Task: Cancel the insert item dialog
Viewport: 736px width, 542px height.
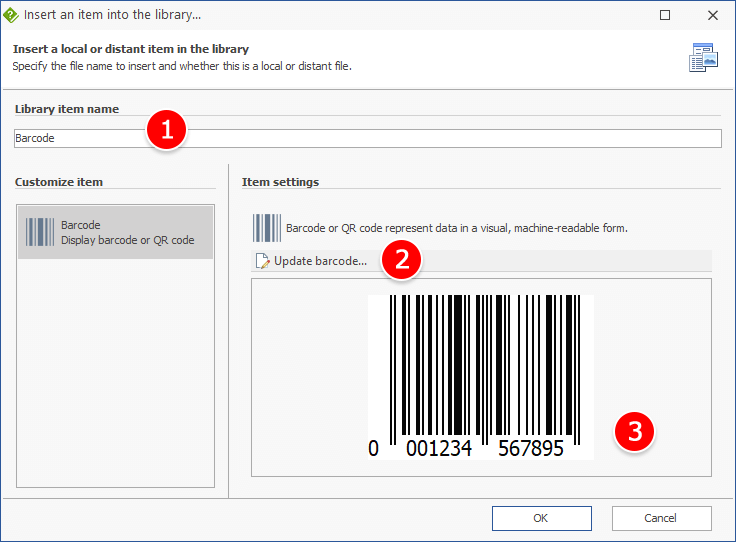Action: click(661, 518)
